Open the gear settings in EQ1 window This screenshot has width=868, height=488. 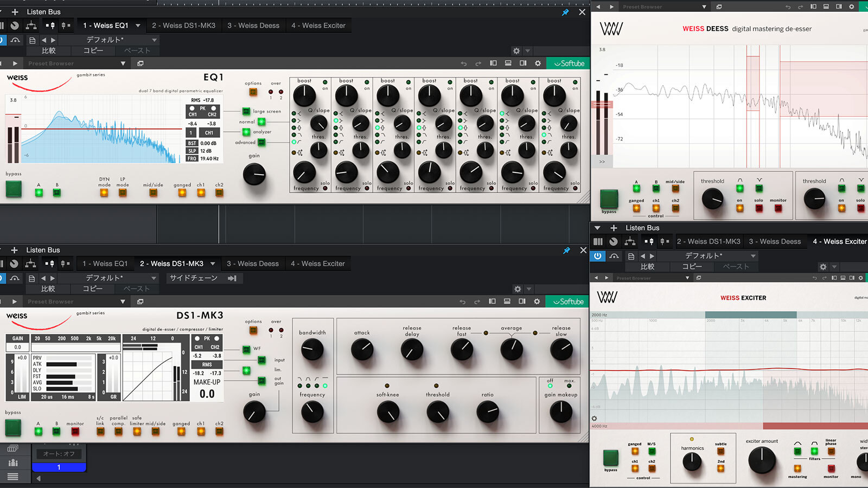[x=516, y=50]
